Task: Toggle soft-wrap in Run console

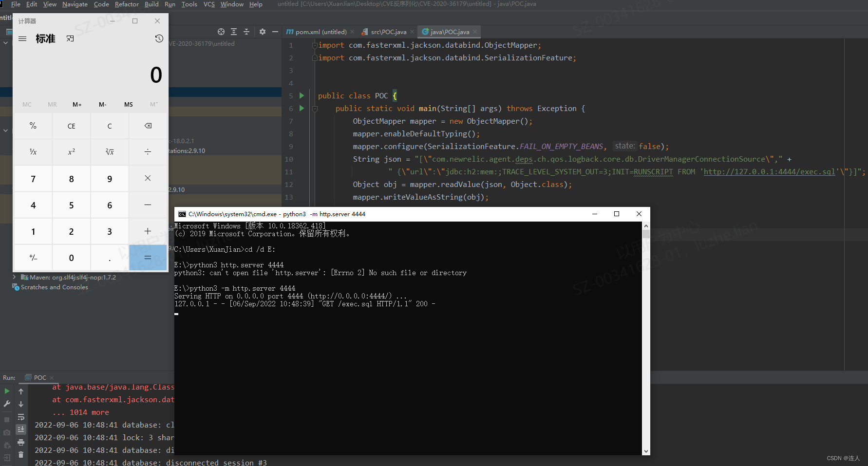Action: tap(21, 417)
